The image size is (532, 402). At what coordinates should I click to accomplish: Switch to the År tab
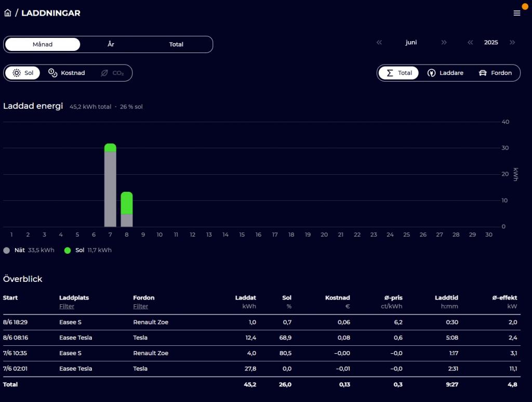(x=111, y=44)
